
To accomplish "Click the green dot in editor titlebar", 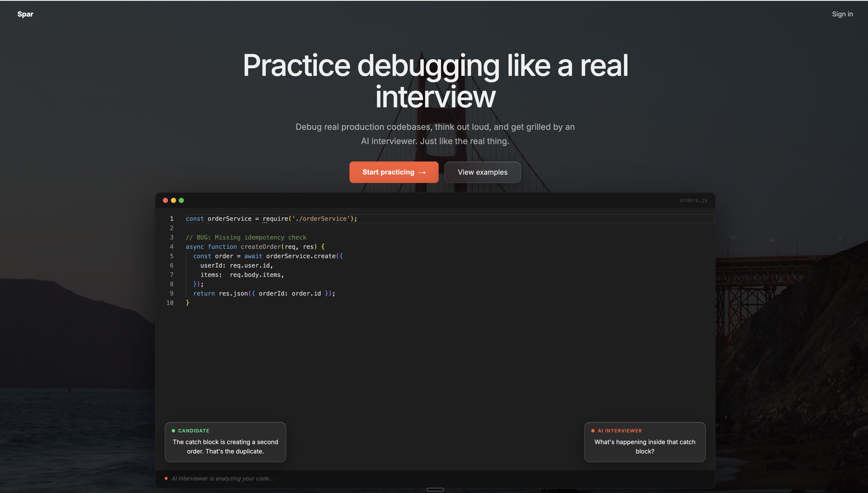I will click(x=181, y=200).
